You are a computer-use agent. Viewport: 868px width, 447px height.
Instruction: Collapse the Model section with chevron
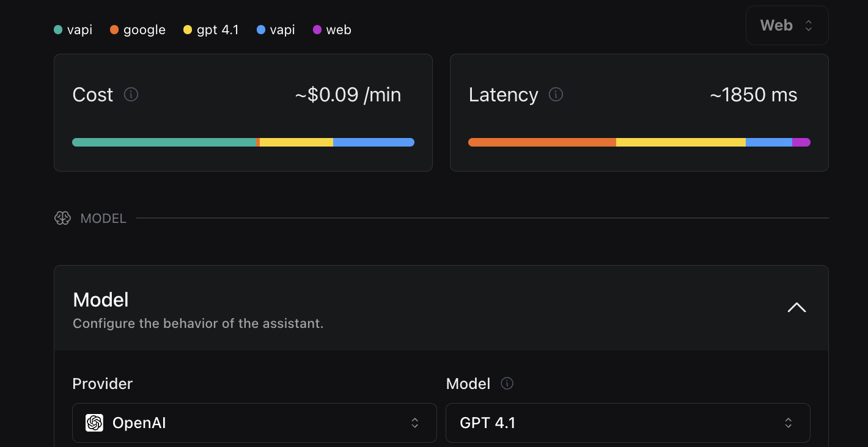(x=796, y=308)
